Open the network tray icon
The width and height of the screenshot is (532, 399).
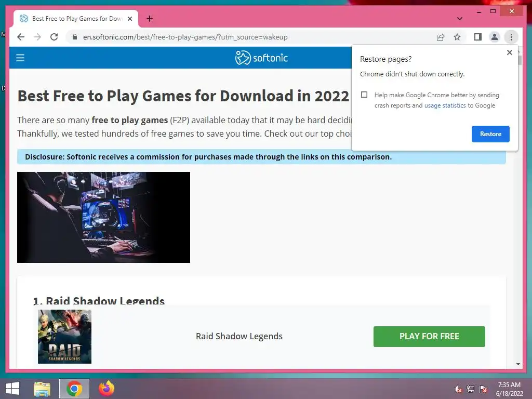470,389
